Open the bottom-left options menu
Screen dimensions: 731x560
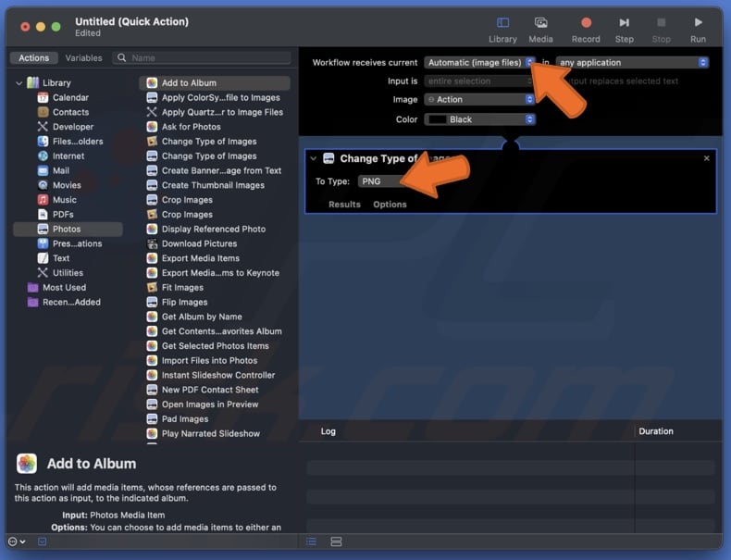coord(17,541)
